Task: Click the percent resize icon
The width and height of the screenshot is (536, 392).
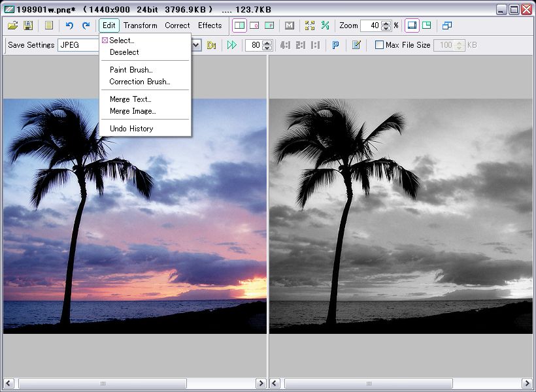Action: tap(325, 25)
